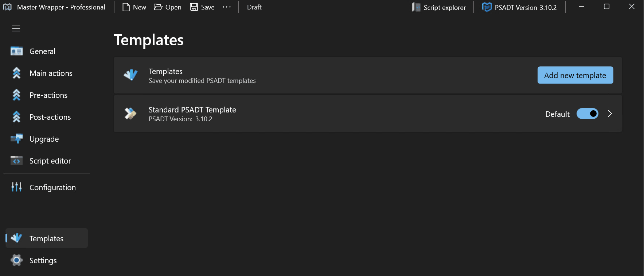644x276 pixels.
Task: Maximize the Master Wrapper window
Action: [606, 7]
